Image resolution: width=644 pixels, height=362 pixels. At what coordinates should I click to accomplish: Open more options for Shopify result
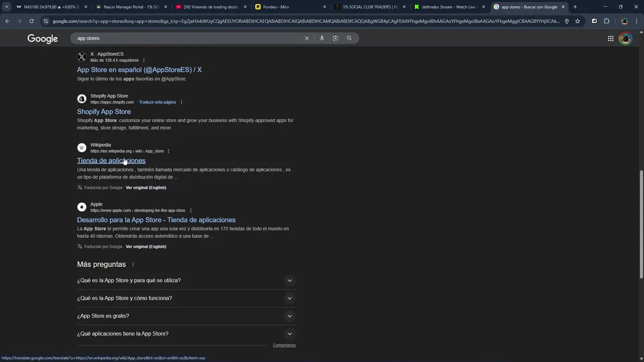pyautogui.click(x=182, y=102)
